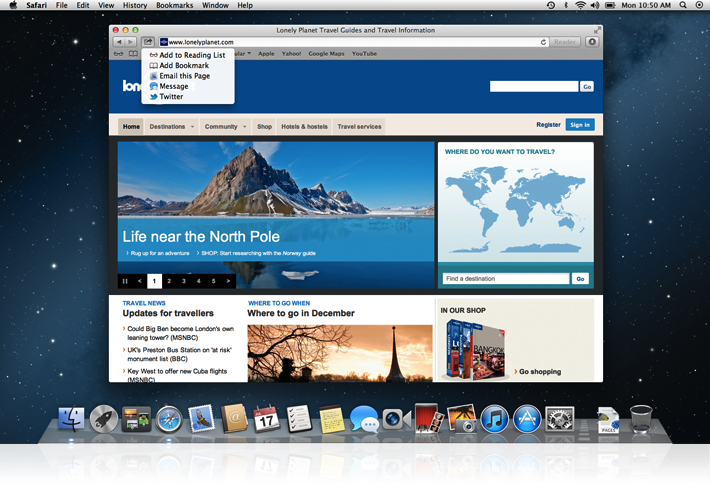Open Launchpad rocket icon in the Dock

104,419
